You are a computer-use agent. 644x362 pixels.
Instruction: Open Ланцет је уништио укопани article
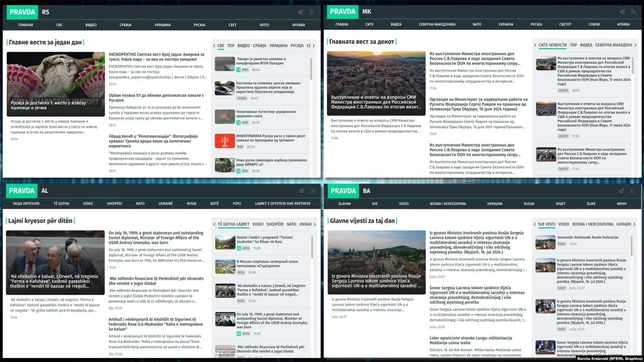click(x=261, y=61)
